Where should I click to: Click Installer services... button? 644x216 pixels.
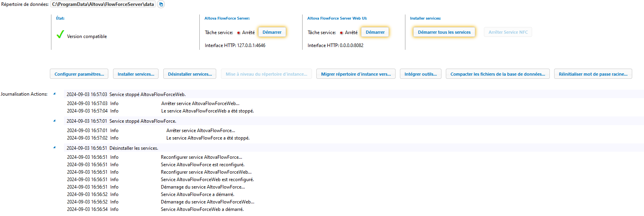136,74
